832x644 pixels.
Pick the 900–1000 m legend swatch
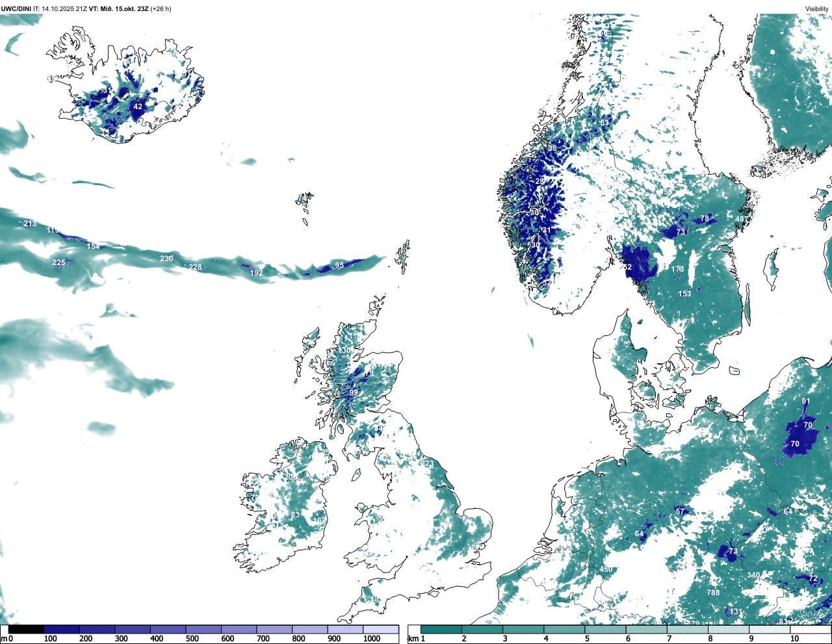tap(345, 630)
